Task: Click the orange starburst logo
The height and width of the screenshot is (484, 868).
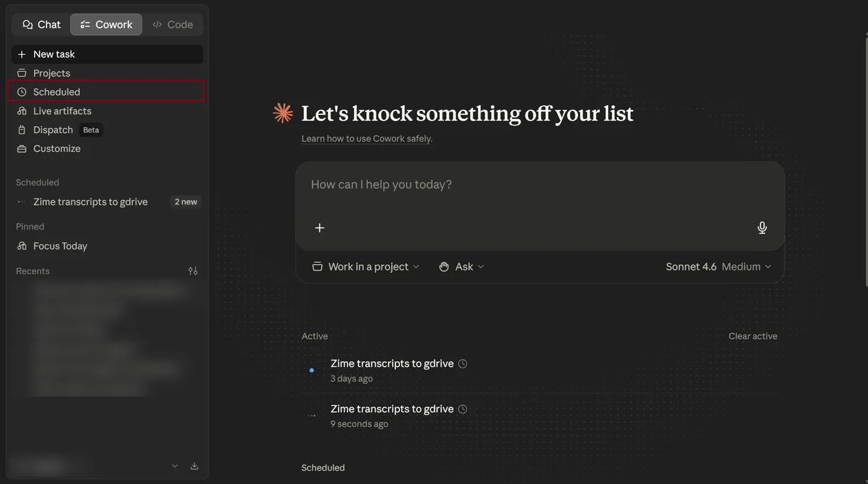Action: click(283, 113)
